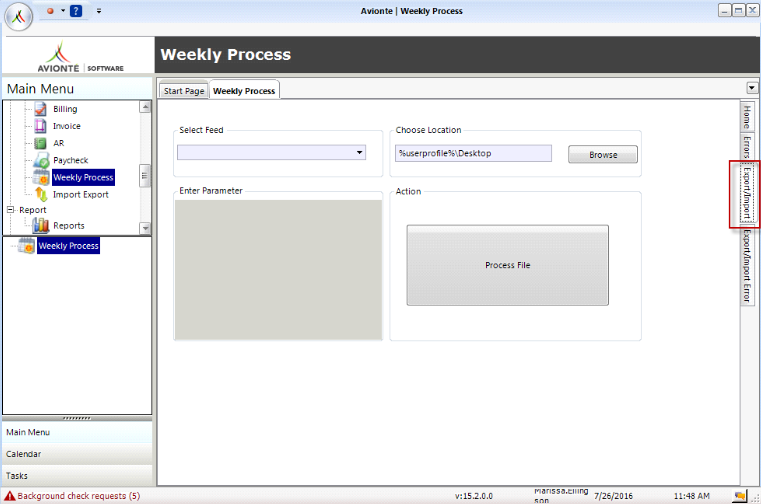Click the Paycheck icon in the tree
761x504 pixels.
tap(41, 160)
